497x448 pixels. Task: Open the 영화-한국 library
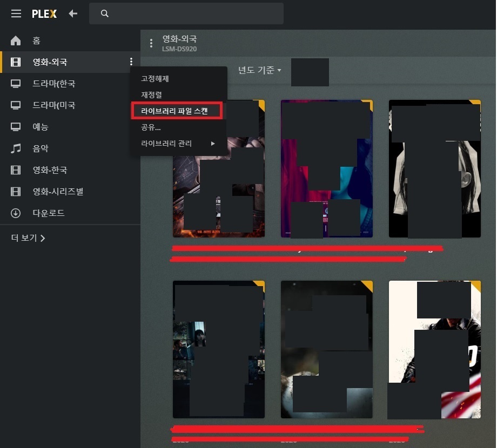[50, 170]
